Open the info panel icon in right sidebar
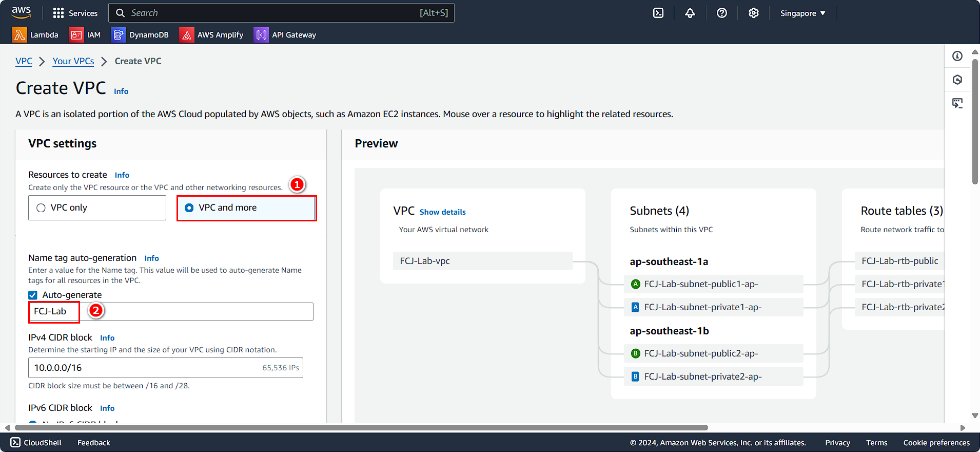This screenshot has height=452, width=980. point(957,56)
